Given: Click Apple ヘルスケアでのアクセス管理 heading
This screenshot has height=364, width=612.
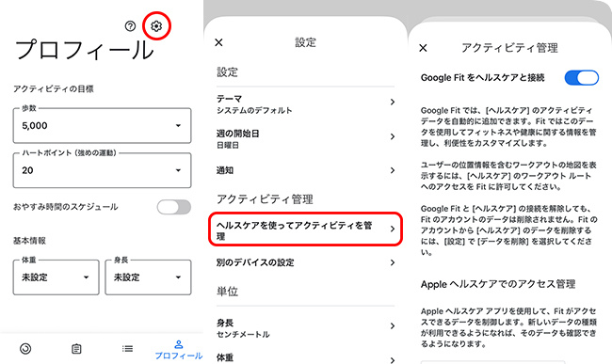Looking at the screenshot, I should pos(498,284).
